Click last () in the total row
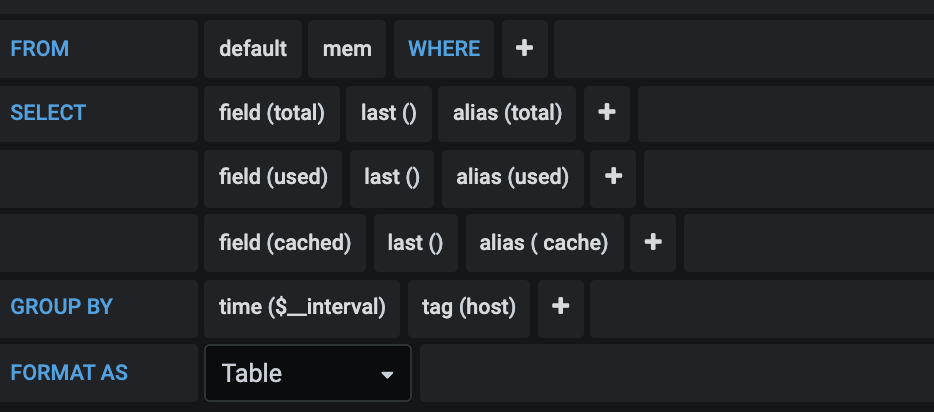Image resolution: width=934 pixels, height=412 pixels. tap(388, 113)
